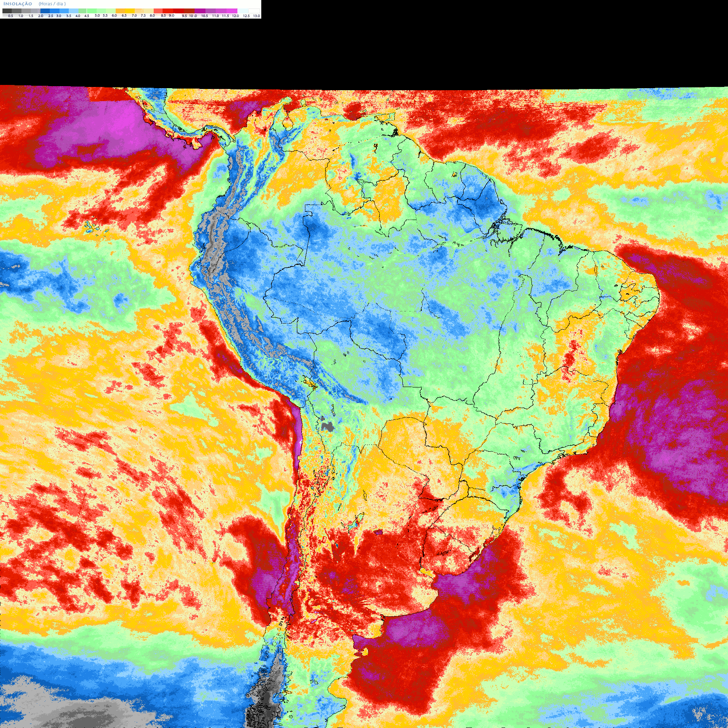
Task: Click the 4.0 legend scale label
Action: (x=78, y=16)
